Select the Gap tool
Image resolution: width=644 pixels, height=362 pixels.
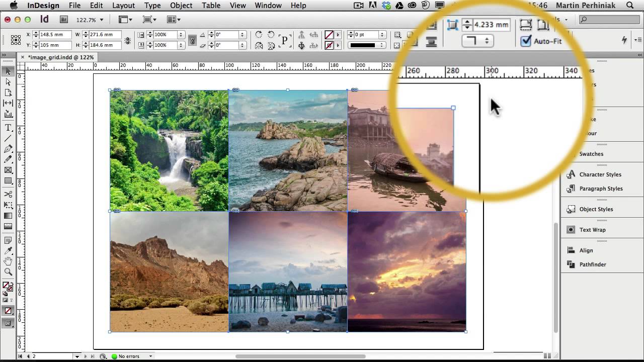click(x=8, y=103)
